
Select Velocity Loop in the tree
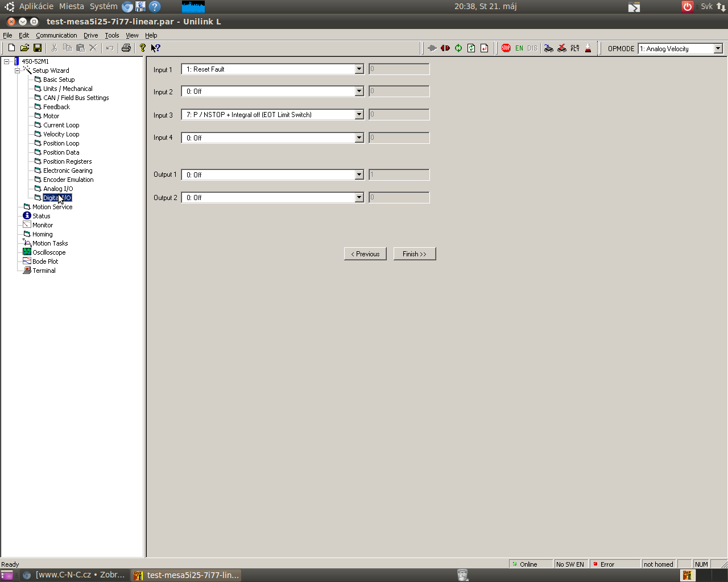click(x=61, y=134)
